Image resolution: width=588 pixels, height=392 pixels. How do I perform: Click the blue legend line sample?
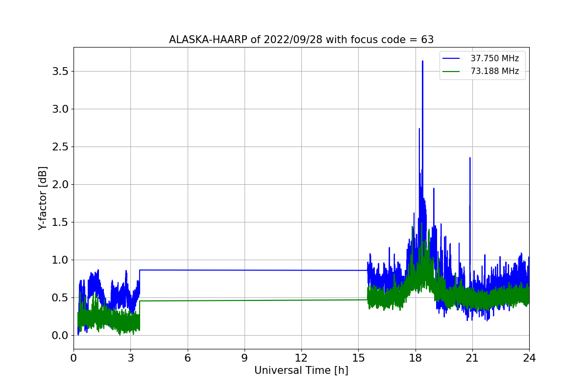[x=451, y=59]
